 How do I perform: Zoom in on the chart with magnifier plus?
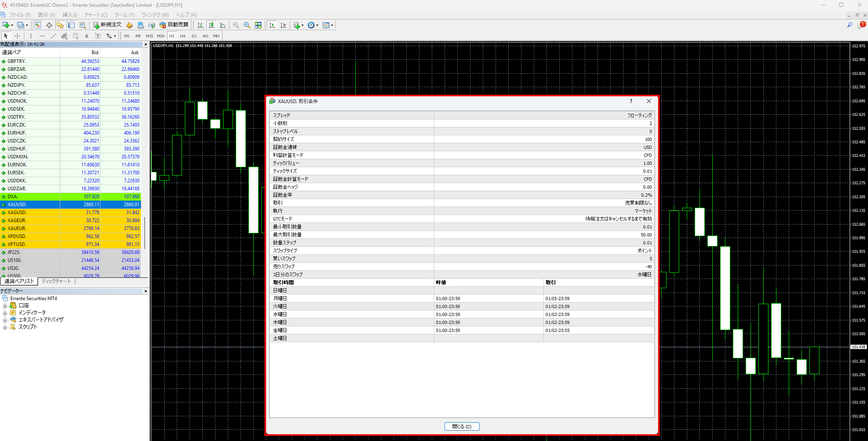tap(236, 25)
